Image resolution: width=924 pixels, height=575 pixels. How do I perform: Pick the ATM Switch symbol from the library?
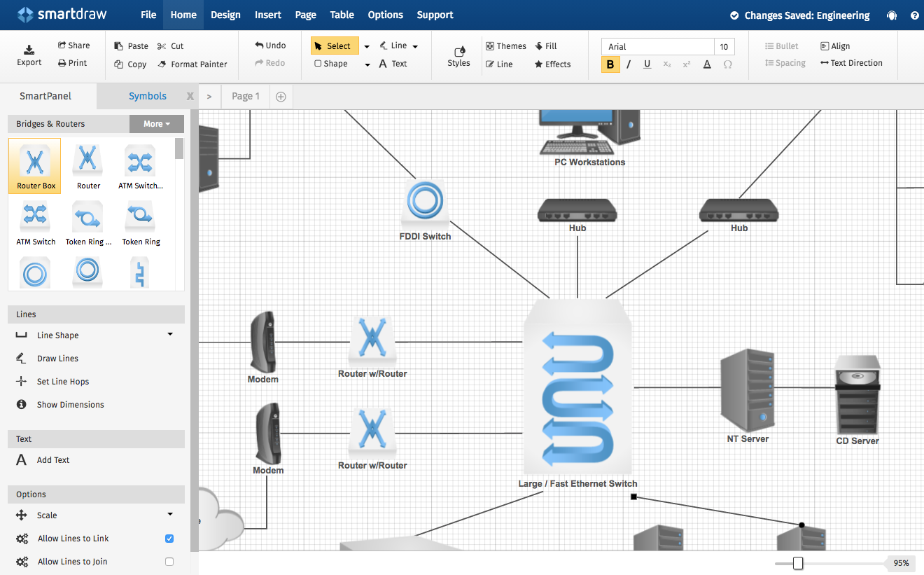[x=36, y=220]
